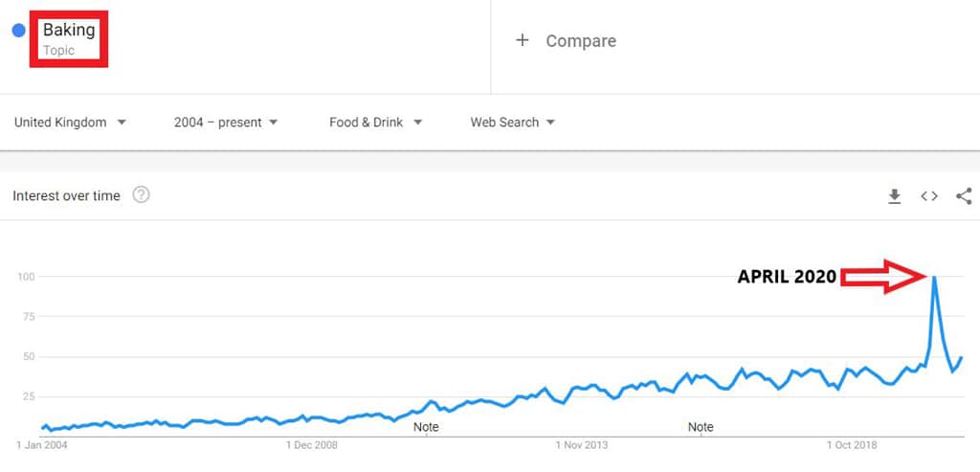This screenshot has width=980, height=472.
Task: Click the 1 Oct 2018 axis label
Action: [x=852, y=445]
